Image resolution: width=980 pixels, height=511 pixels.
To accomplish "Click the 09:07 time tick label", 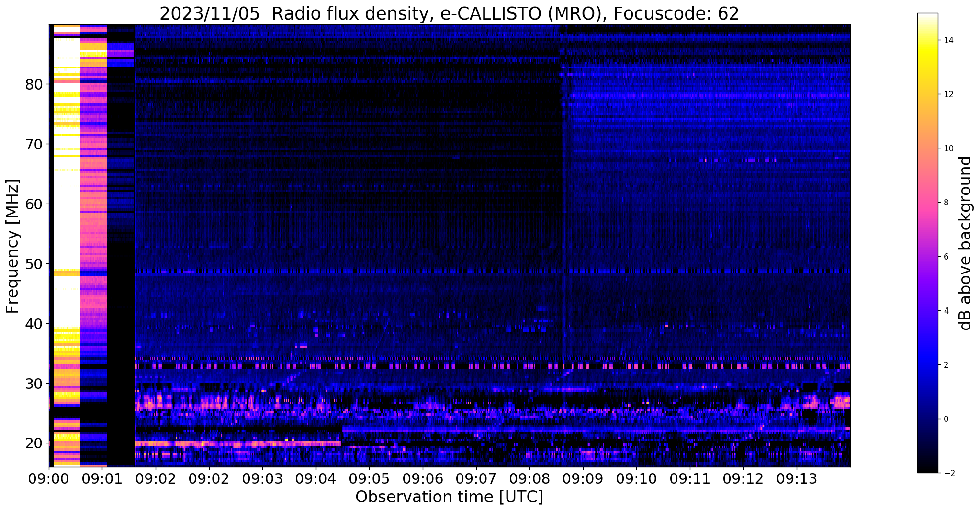I will (x=476, y=478).
